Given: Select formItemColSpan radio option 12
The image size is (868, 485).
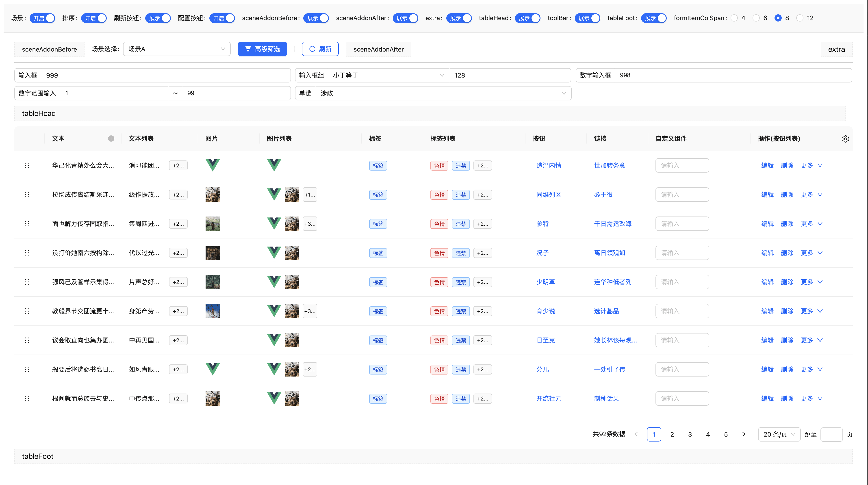Looking at the screenshot, I should tap(800, 18).
